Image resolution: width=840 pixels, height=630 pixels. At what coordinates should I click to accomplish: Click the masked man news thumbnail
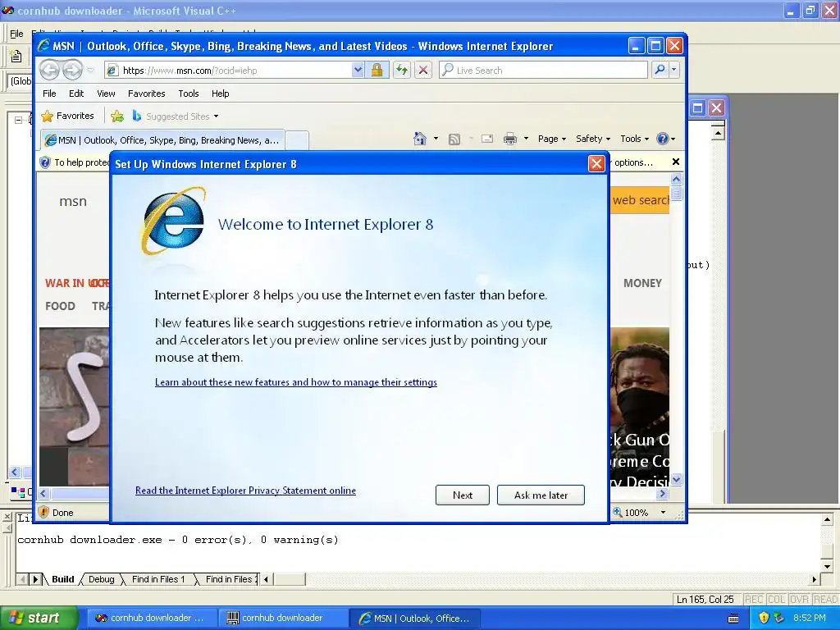(x=640, y=407)
